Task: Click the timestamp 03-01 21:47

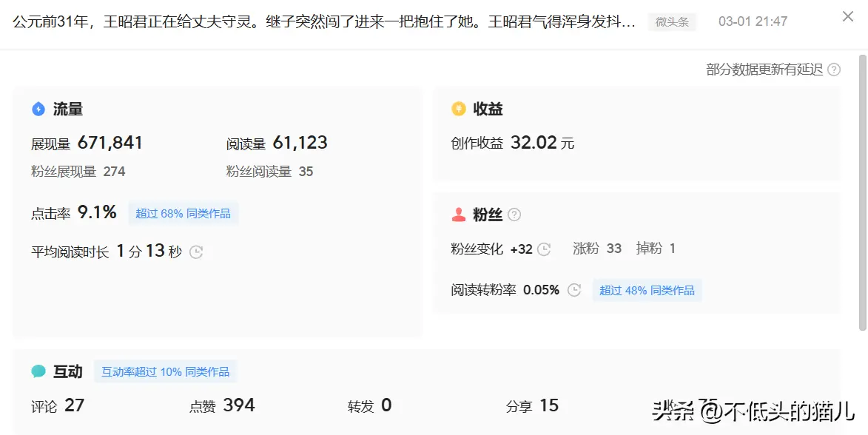Action: coord(753,21)
